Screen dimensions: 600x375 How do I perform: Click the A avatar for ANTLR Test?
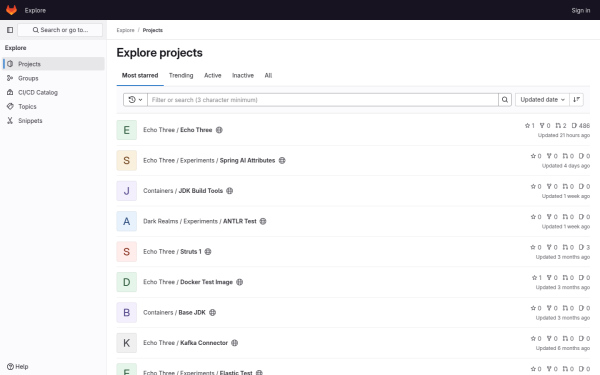tap(127, 221)
